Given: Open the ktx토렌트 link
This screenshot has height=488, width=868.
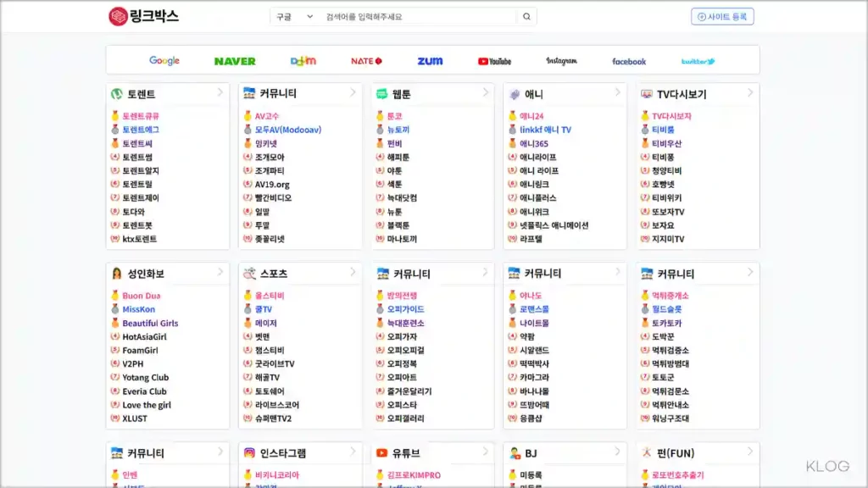Looking at the screenshot, I should [x=140, y=239].
